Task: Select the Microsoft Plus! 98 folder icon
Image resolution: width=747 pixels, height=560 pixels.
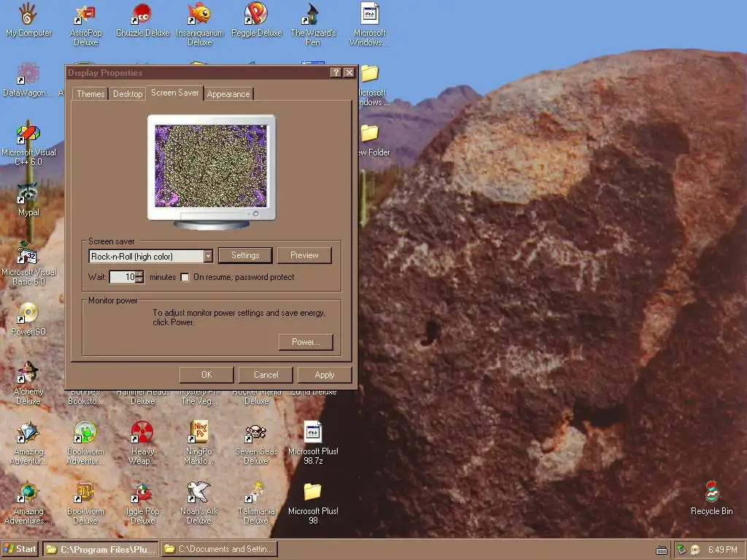Action: click(312, 492)
